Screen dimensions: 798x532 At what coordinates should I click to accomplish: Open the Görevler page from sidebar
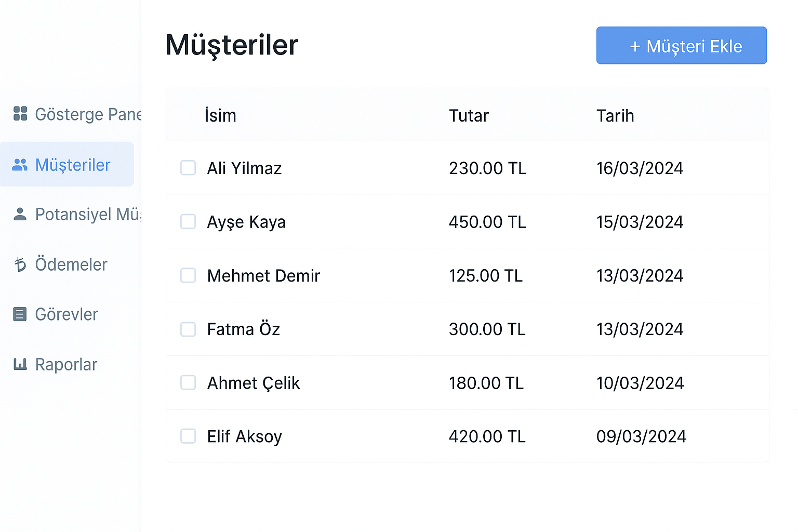[66, 314]
